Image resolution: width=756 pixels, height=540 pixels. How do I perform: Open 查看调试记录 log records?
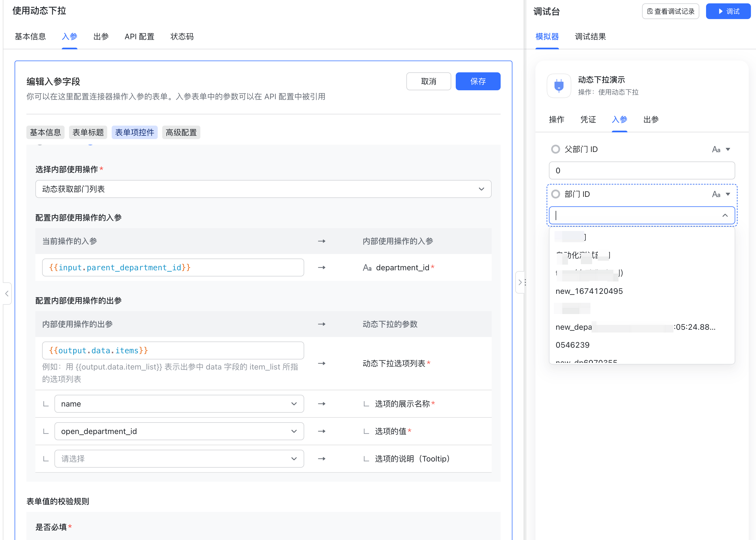click(x=670, y=11)
